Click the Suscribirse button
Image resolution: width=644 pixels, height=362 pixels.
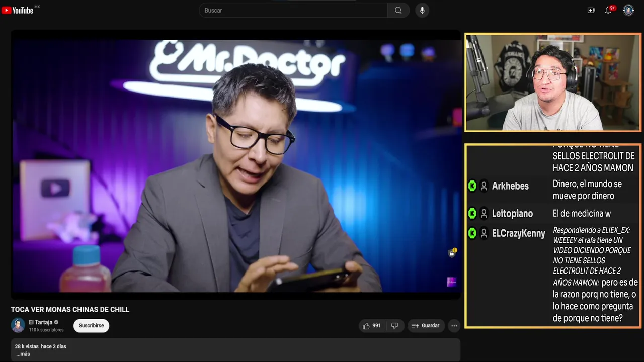point(91,326)
